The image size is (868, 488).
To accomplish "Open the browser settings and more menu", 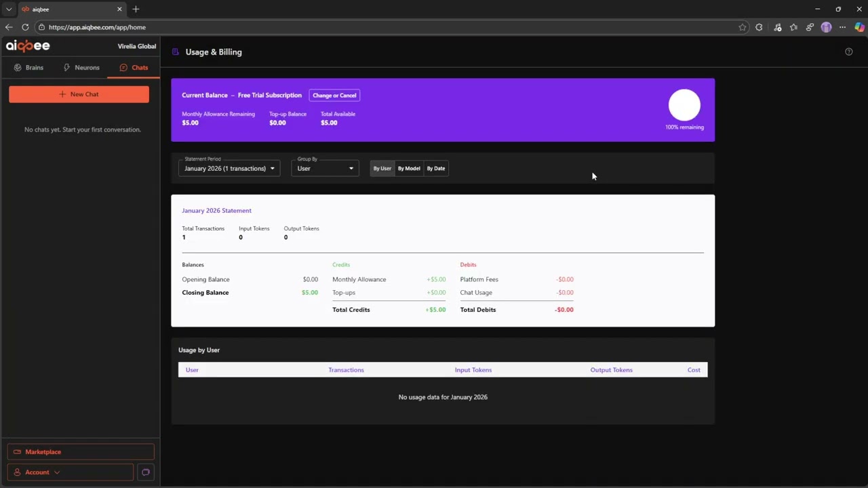I will (x=842, y=27).
